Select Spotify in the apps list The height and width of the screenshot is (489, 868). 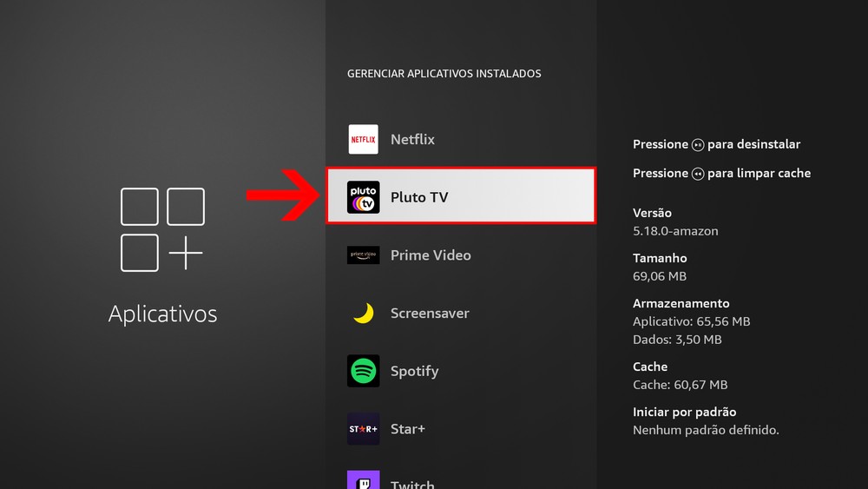(461, 371)
